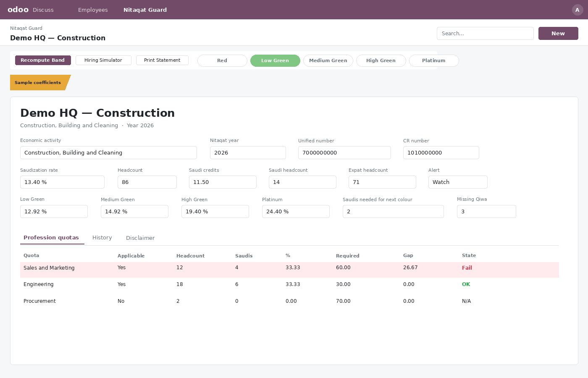The image size is (588, 378).
Task: Click the Engineering Saudis value 6
Action: (237, 284)
